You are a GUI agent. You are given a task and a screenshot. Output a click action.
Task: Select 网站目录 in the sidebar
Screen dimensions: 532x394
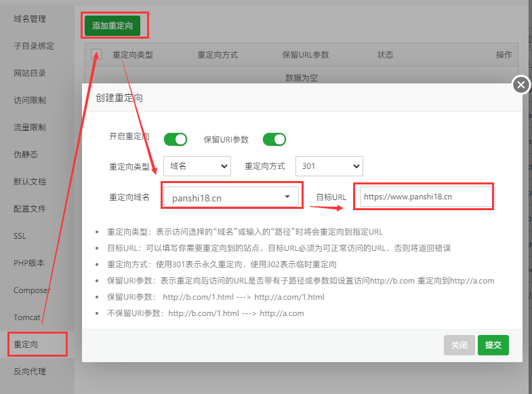(29, 73)
